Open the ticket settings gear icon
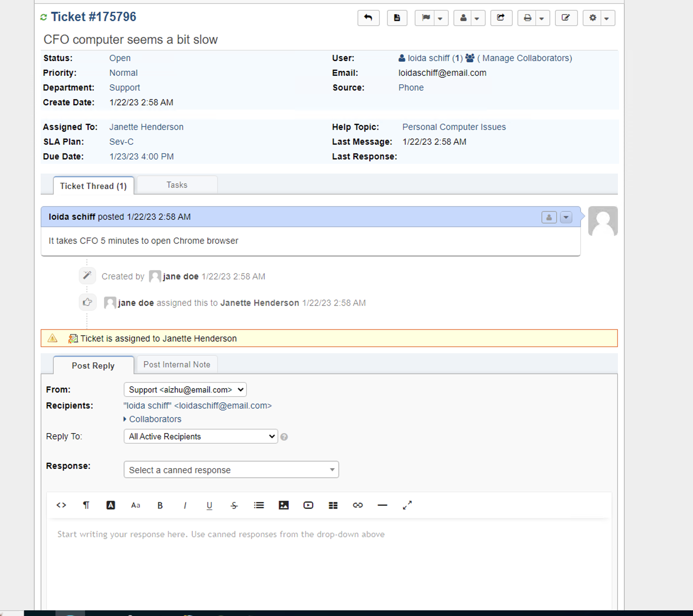 [x=593, y=18]
